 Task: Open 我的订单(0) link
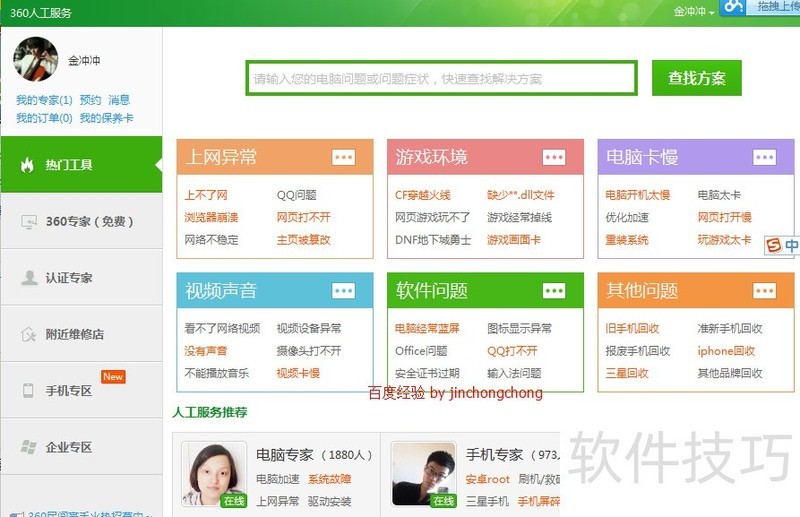44,118
